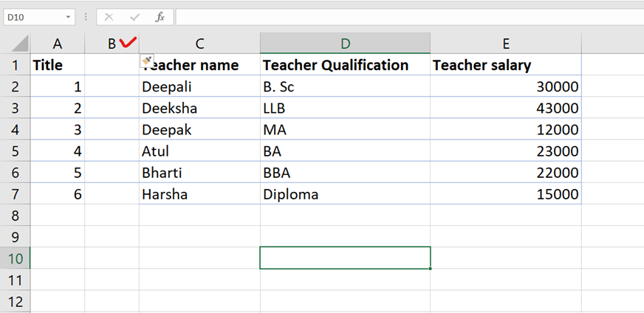644x313 pixels.
Task: Click the Cancel X icon in formula bar
Action: point(109,16)
